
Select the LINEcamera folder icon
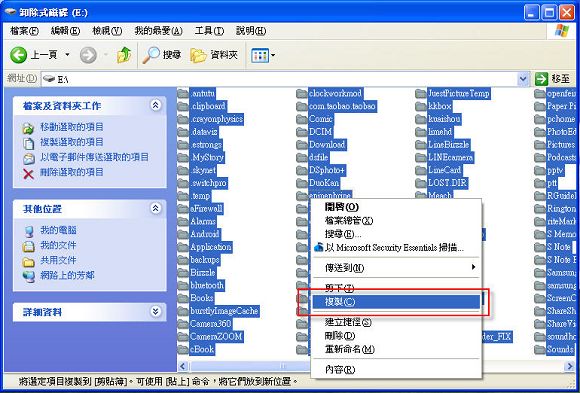421,158
